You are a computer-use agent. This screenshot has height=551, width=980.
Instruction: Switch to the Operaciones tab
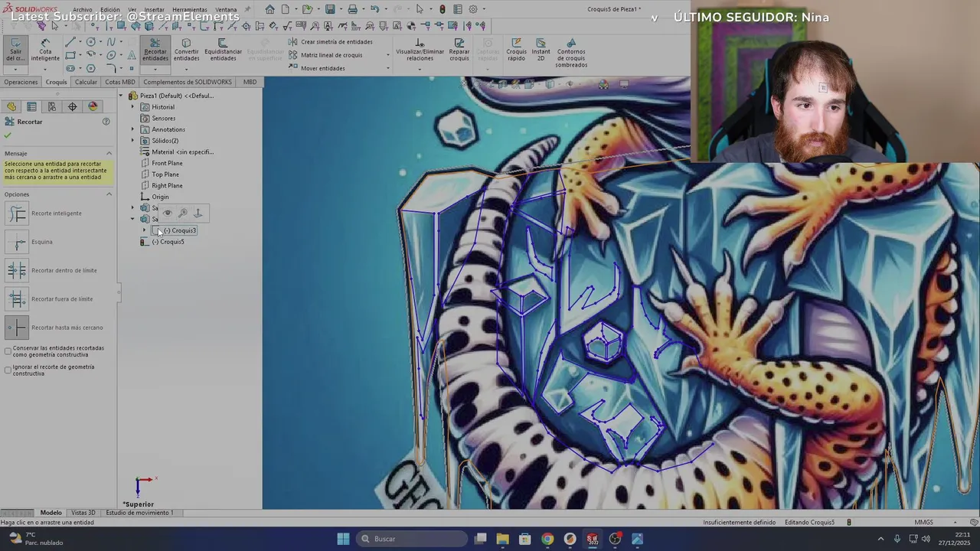(21, 82)
